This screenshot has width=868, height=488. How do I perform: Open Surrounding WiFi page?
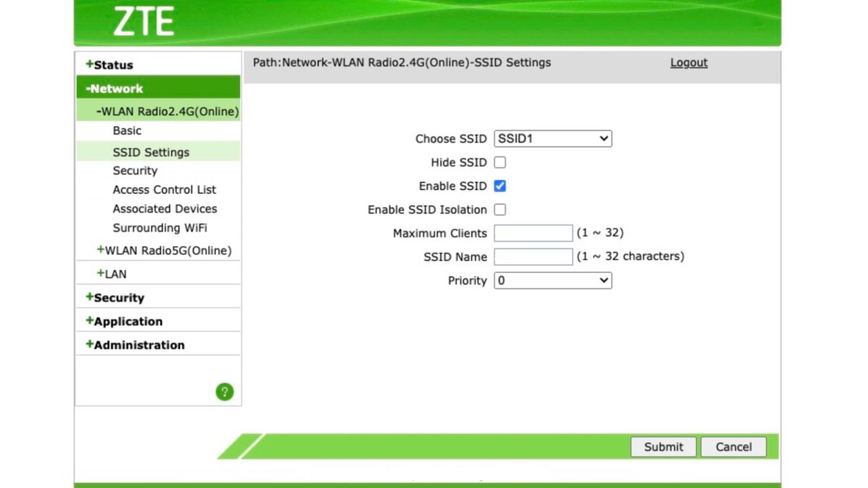pyautogui.click(x=160, y=228)
